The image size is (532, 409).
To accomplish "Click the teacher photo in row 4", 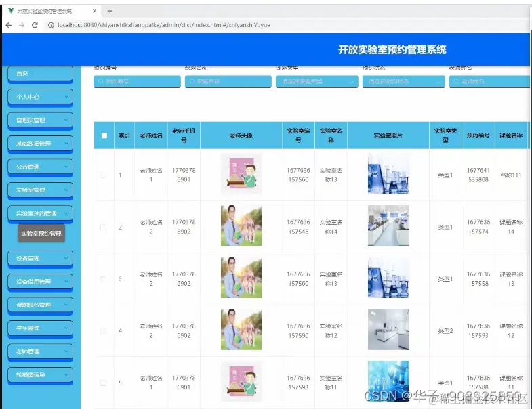I will tap(241, 329).
